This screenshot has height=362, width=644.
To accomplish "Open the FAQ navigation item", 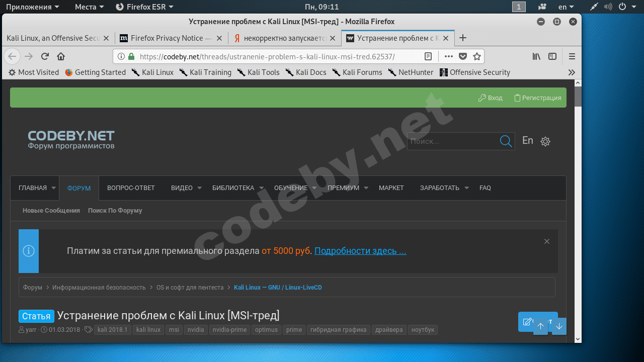I will (x=485, y=188).
